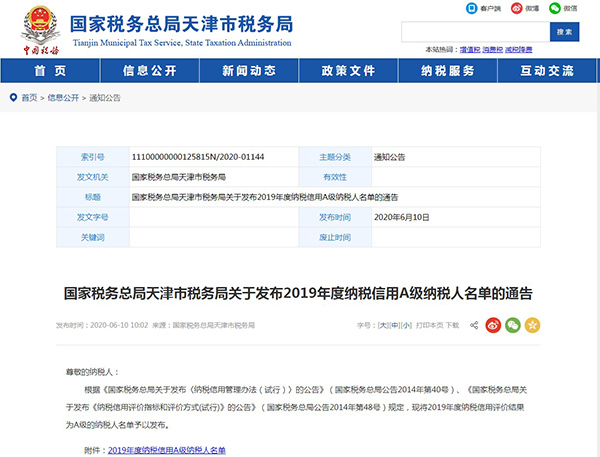Click the 客户端 mobile client icon
The height and width of the screenshot is (457, 600).
(473, 7)
